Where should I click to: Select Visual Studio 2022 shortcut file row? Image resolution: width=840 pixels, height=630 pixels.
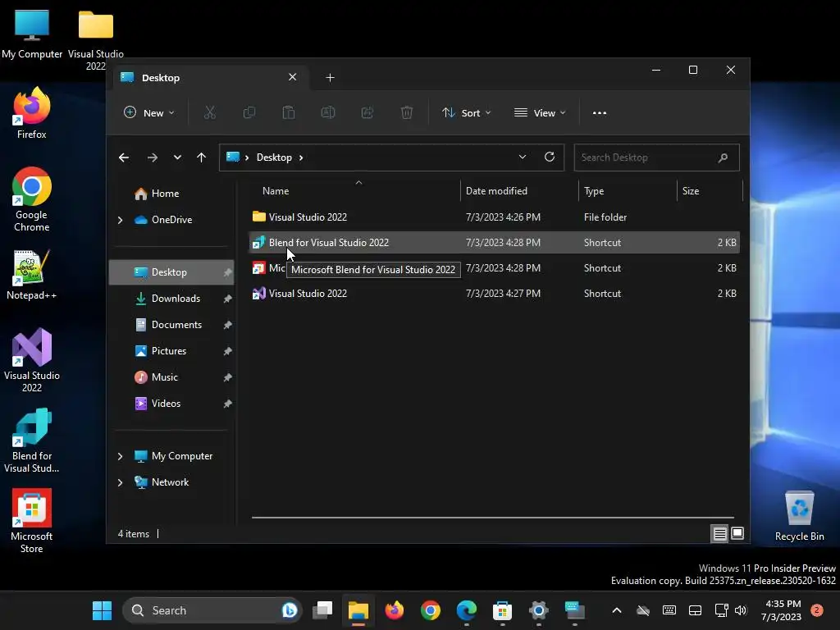[495, 294]
